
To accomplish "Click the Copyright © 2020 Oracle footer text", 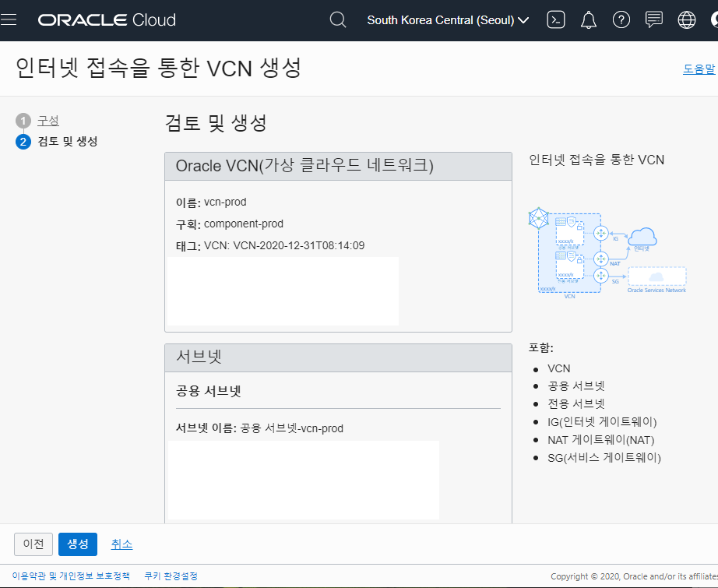I will pos(634,576).
